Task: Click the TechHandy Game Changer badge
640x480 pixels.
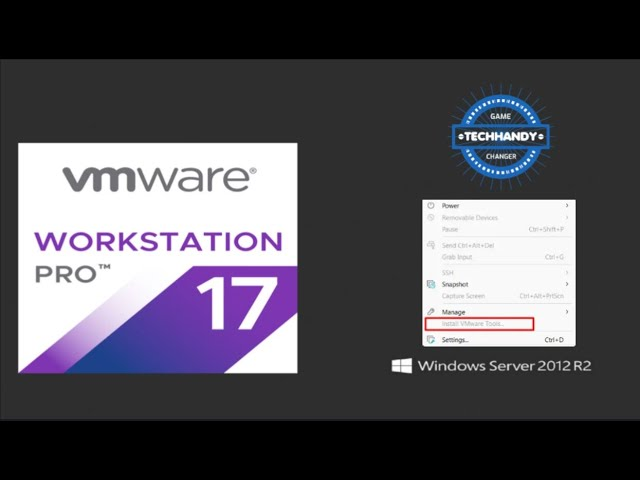Action: (x=500, y=137)
